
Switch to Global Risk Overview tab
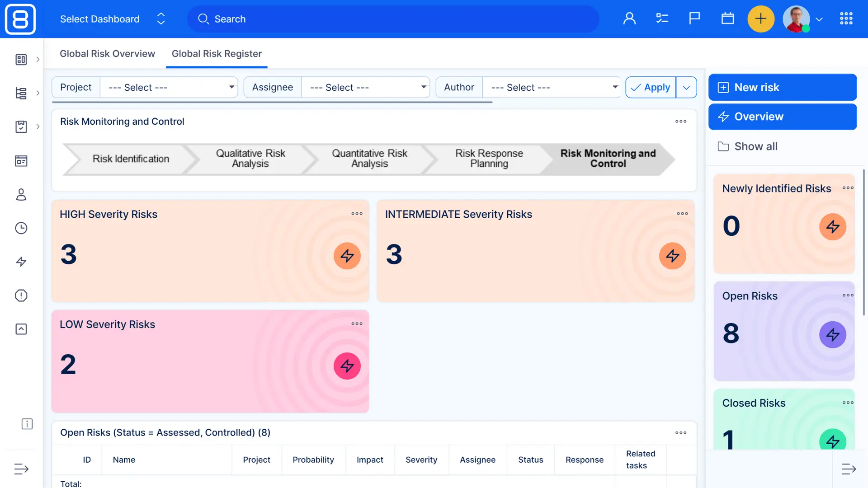pos(107,54)
